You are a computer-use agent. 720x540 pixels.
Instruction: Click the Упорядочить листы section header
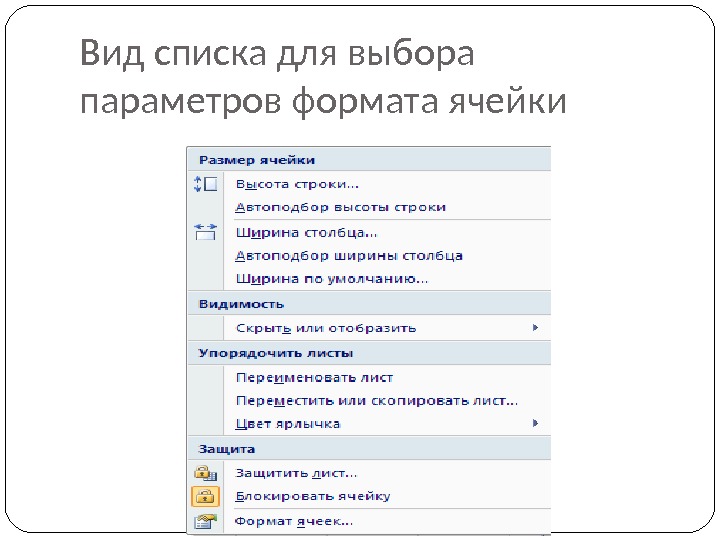[x=369, y=353]
